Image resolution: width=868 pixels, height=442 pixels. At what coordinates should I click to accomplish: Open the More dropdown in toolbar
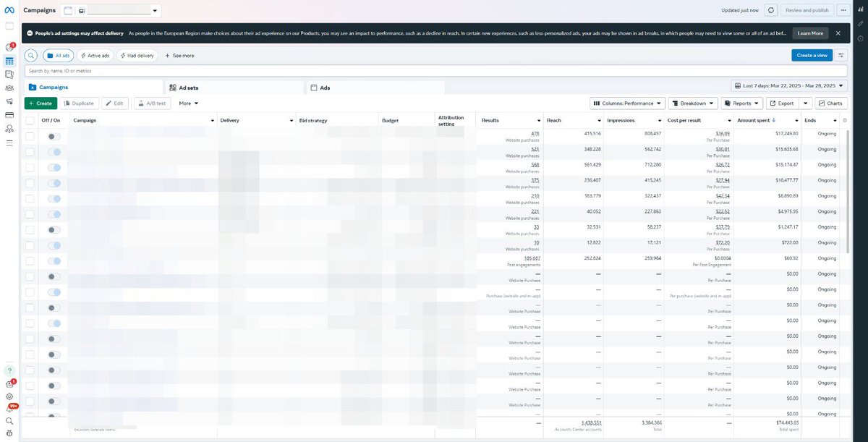pos(188,103)
